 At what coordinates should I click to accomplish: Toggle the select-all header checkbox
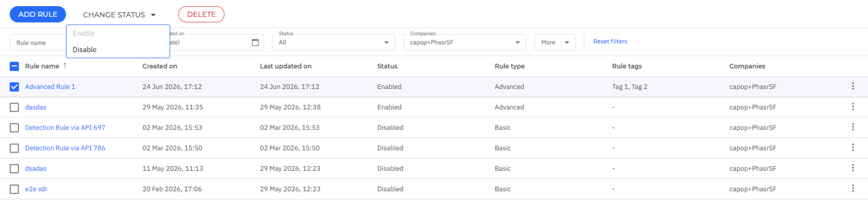point(14,66)
